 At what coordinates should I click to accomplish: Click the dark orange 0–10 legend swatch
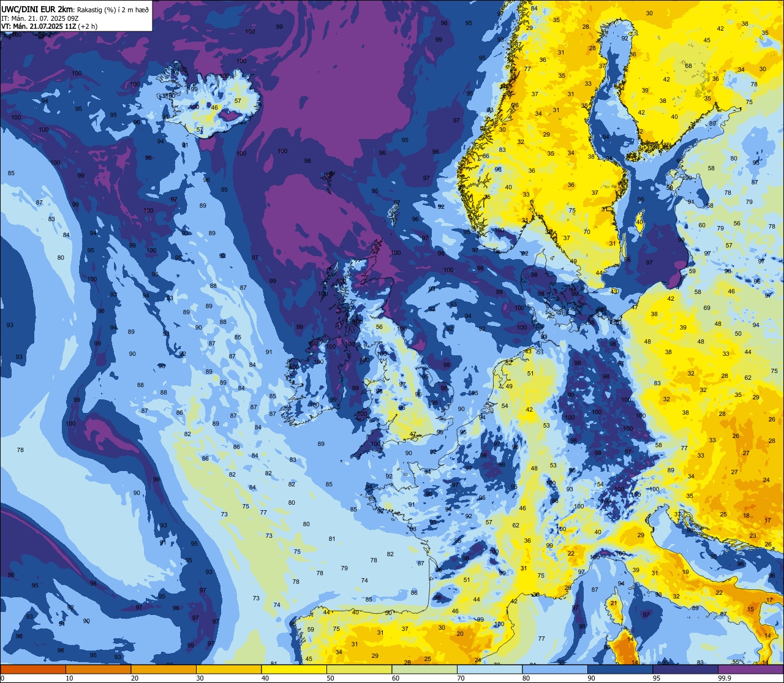click(x=33, y=669)
